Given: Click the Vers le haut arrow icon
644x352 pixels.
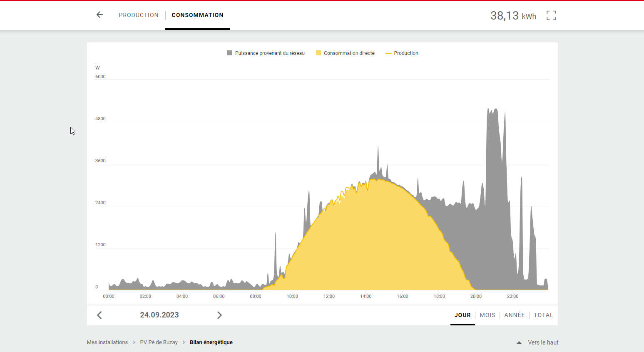Looking at the screenshot, I should [x=519, y=343].
